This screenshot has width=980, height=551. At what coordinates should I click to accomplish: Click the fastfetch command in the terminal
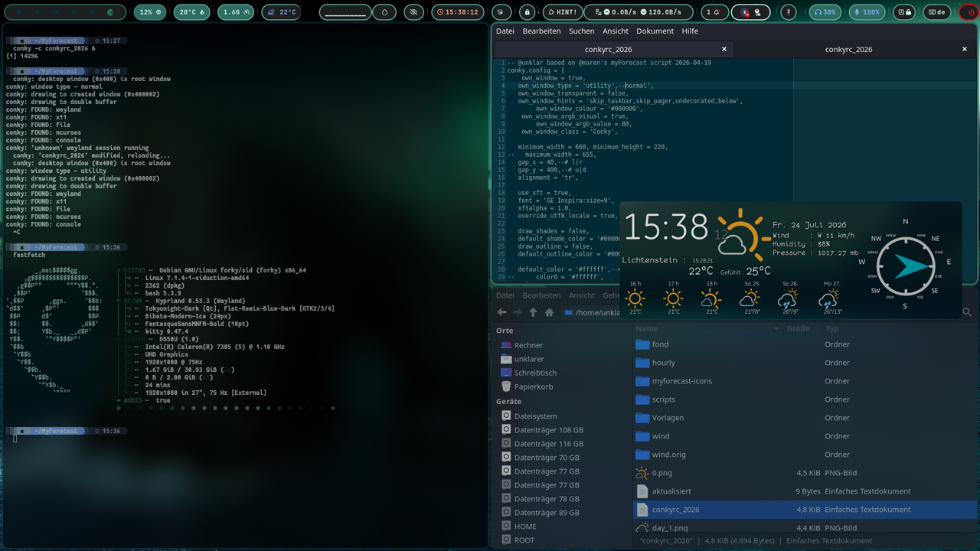click(29, 255)
